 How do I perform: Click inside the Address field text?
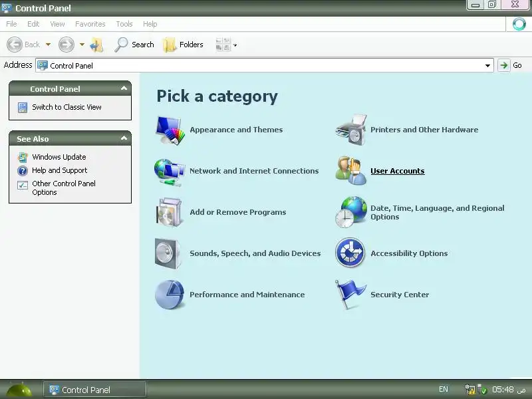71,65
